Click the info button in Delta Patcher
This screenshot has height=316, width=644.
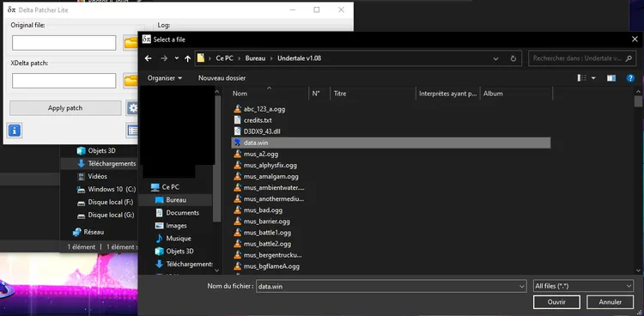click(x=15, y=131)
